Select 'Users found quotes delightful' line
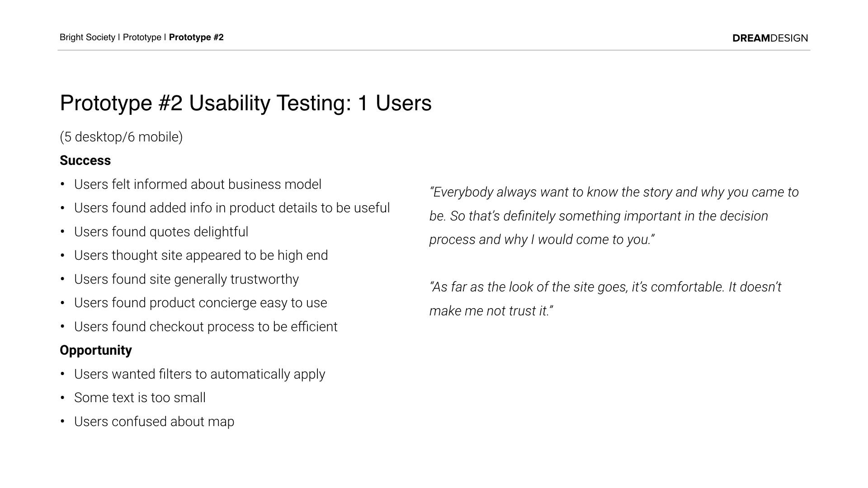Image resolution: width=868 pixels, height=488 pixels. click(x=161, y=232)
